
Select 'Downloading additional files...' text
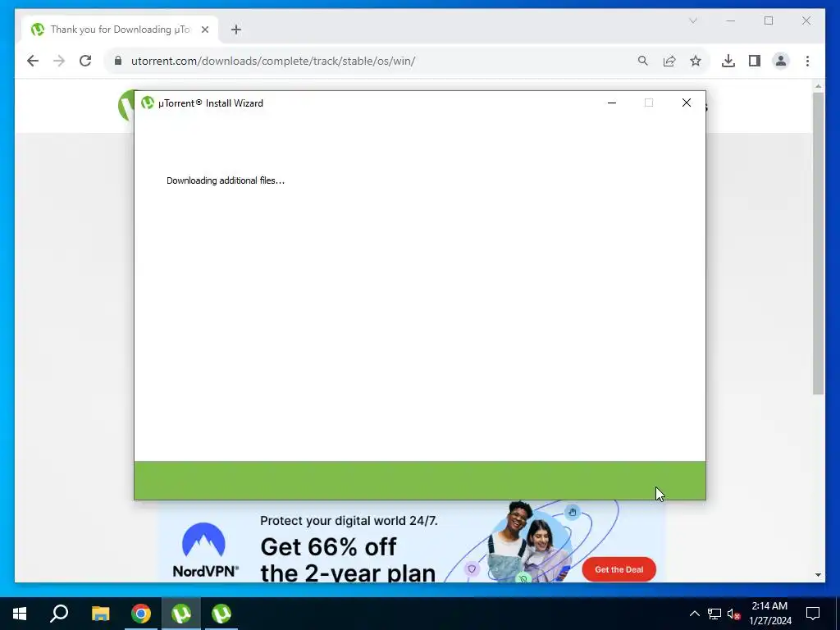(226, 180)
